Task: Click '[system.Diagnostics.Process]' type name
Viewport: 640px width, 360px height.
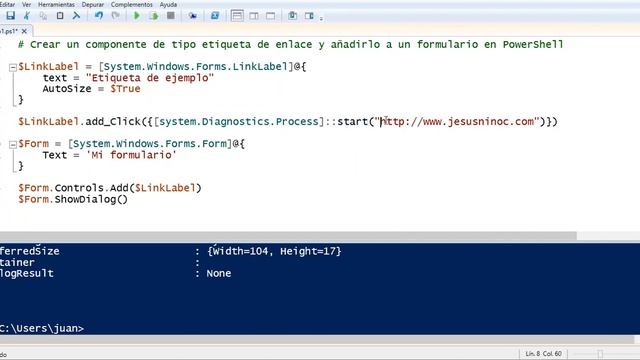Action: tap(239, 122)
